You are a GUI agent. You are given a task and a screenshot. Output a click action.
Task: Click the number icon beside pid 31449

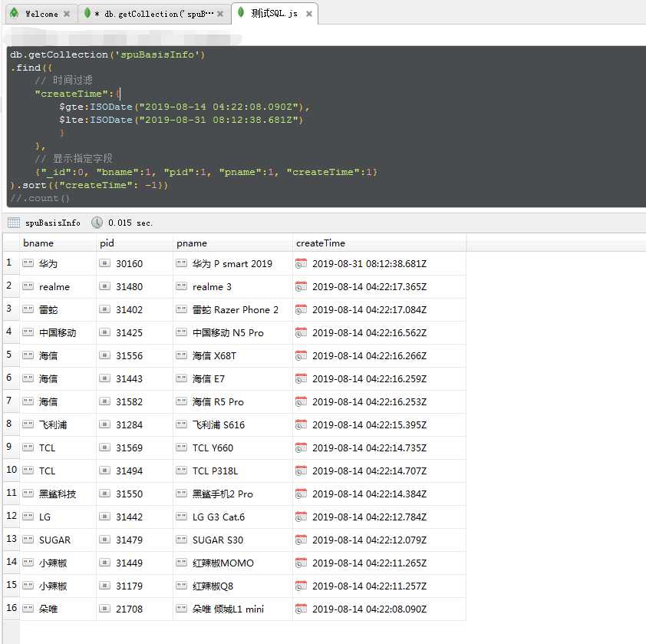click(x=104, y=562)
